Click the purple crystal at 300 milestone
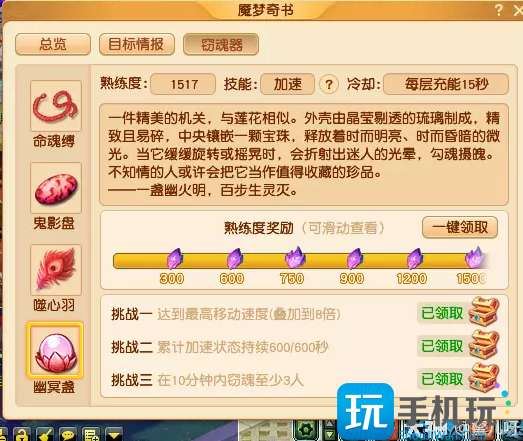 click(x=174, y=259)
